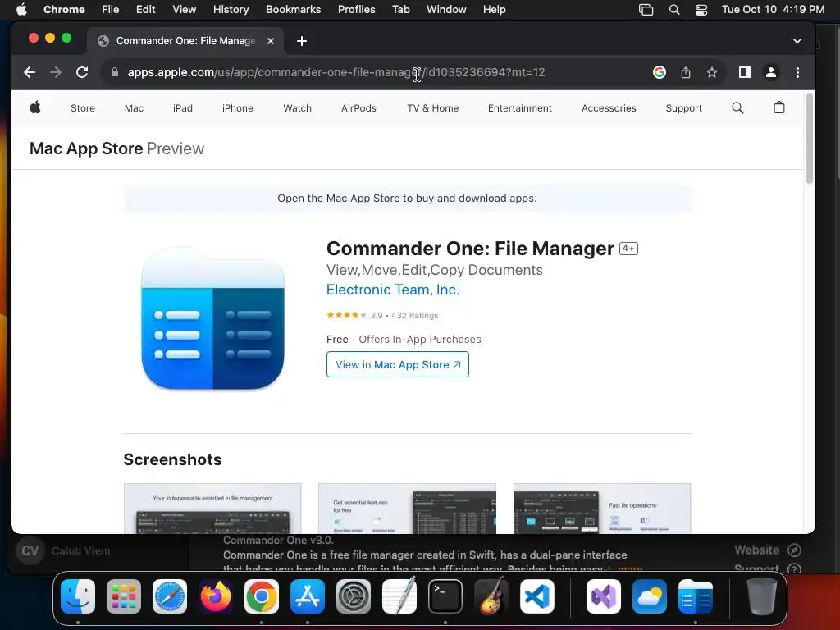Open the View menu

tap(185, 10)
